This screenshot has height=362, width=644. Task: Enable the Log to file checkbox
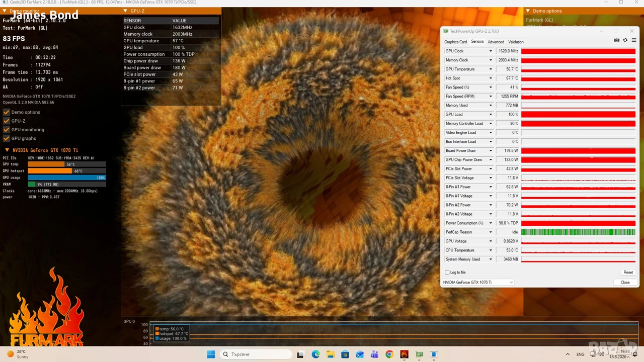[x=447, y=273]
